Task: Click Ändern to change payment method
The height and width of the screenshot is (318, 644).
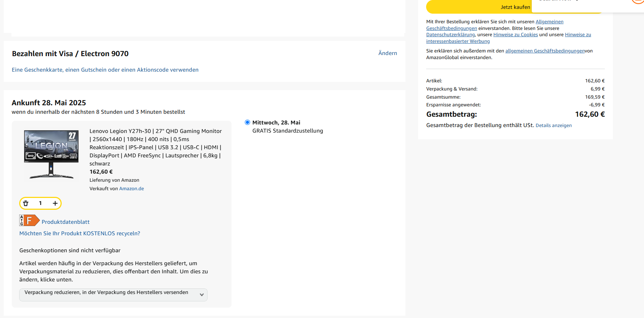Action: point(387,53)
